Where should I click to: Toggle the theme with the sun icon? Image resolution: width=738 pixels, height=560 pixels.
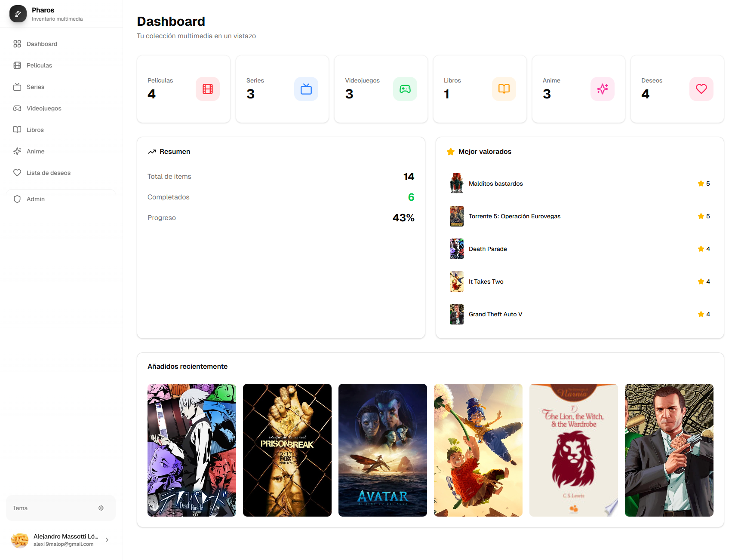tap(101, 508)
